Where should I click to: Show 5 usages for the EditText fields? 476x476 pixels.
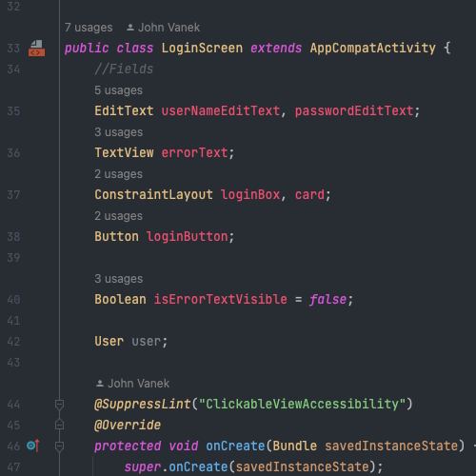pos(118,90)
